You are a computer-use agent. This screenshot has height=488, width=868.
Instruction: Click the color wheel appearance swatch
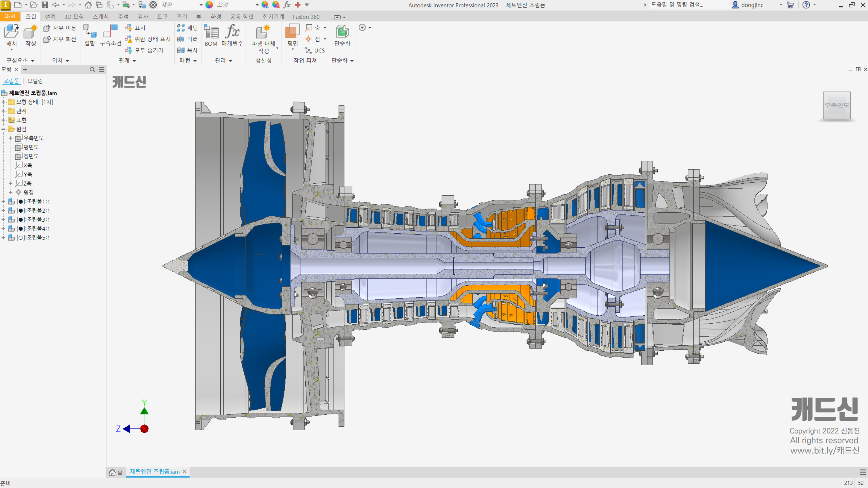tap(209, 5)
